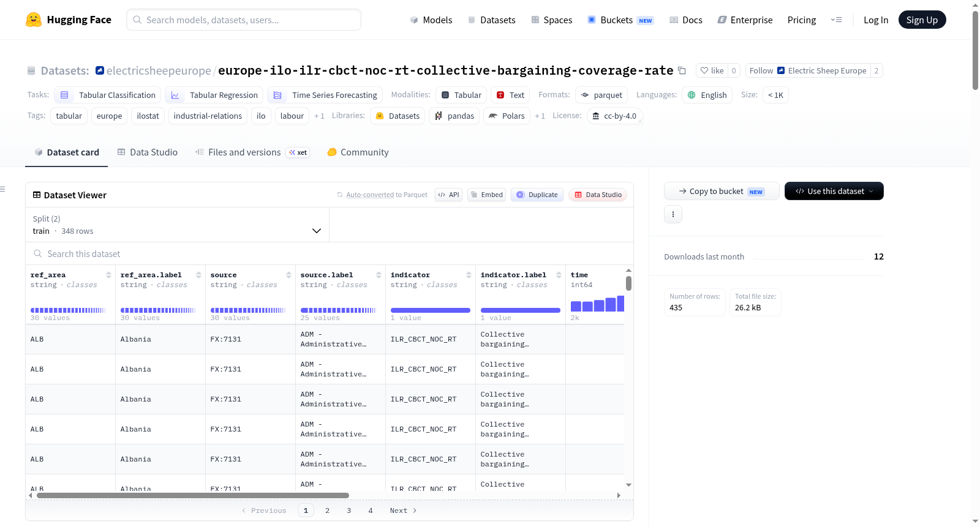Go to page 2 of results
Image resolution: width=980 pixels, height=527 pixels.
click(x=327, y=510)
